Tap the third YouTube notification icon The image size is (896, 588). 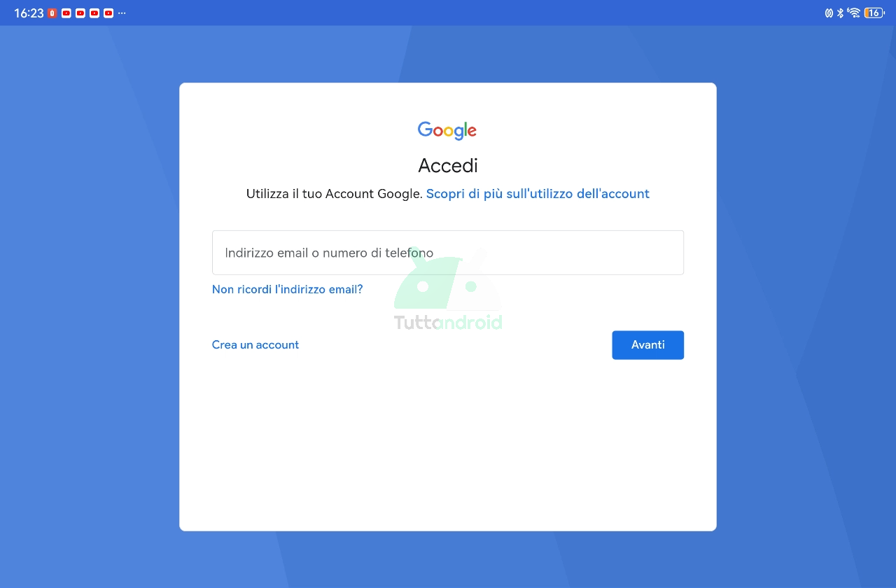click(x=94, y=13)
